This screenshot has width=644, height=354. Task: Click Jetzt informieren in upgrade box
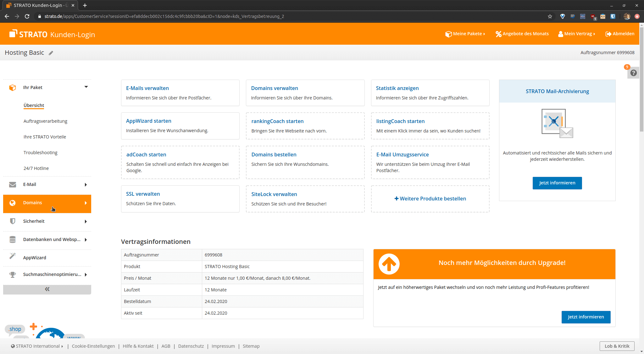586,317
